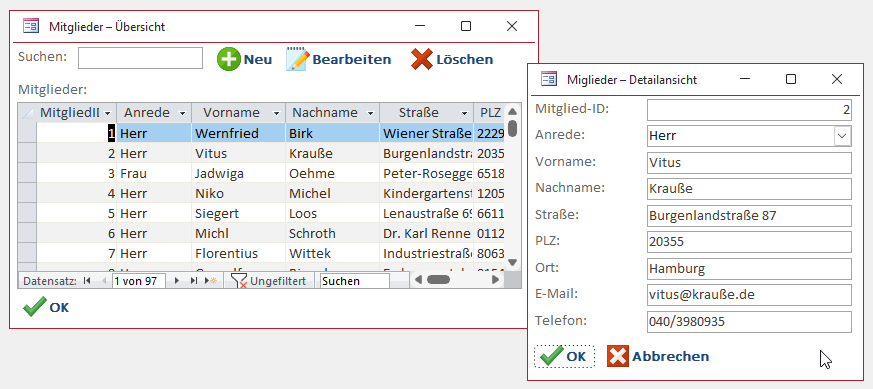Image resolution: width=873 pixels, height=389 pixels.
Task: Click the vertical scrollbar thumb of datasheet
Action: tap(512, 129)
